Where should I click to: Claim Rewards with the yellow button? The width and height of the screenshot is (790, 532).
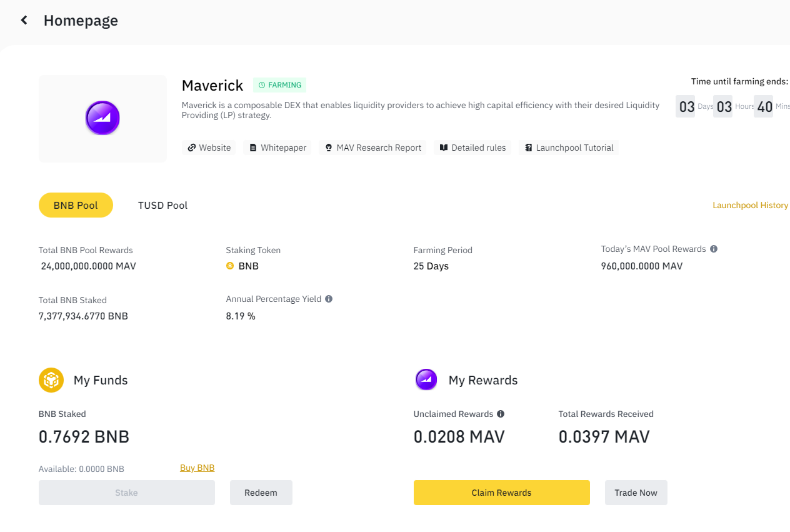pyautogui.click(x=502, y=493)
